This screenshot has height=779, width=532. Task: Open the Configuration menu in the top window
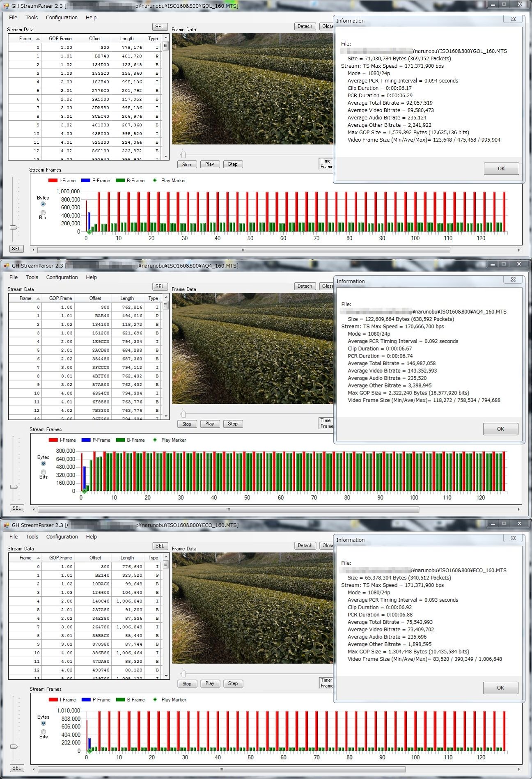point(62,18)
